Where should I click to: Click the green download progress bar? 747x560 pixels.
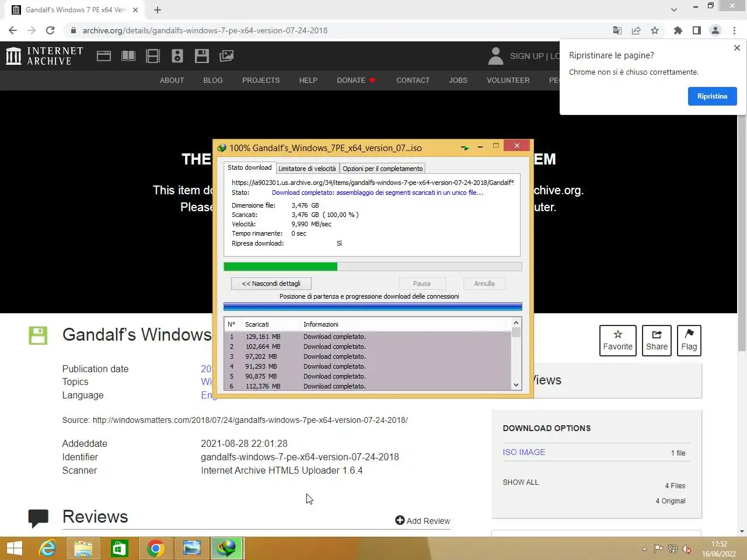(x=372, y=267)
